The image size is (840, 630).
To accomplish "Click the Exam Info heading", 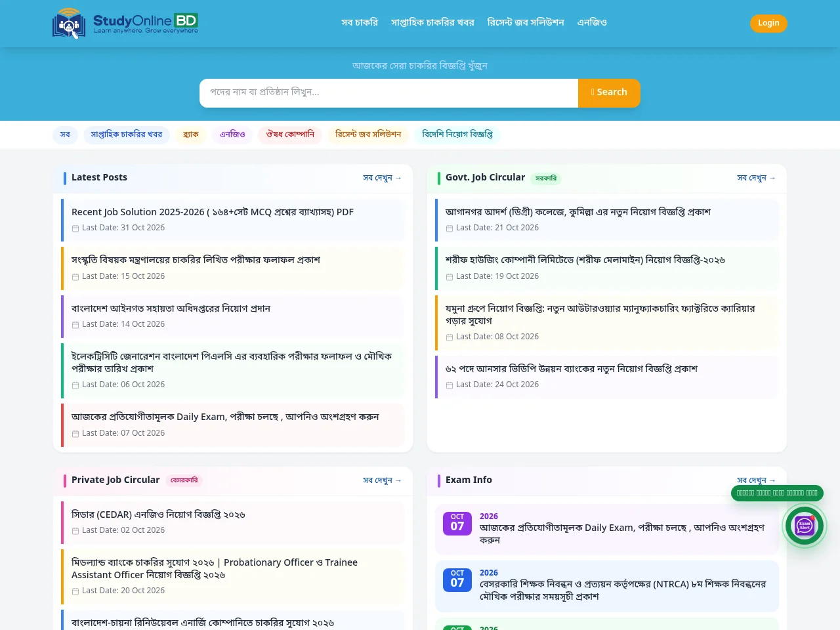I will pyautogui.click(x=469, y=480).
